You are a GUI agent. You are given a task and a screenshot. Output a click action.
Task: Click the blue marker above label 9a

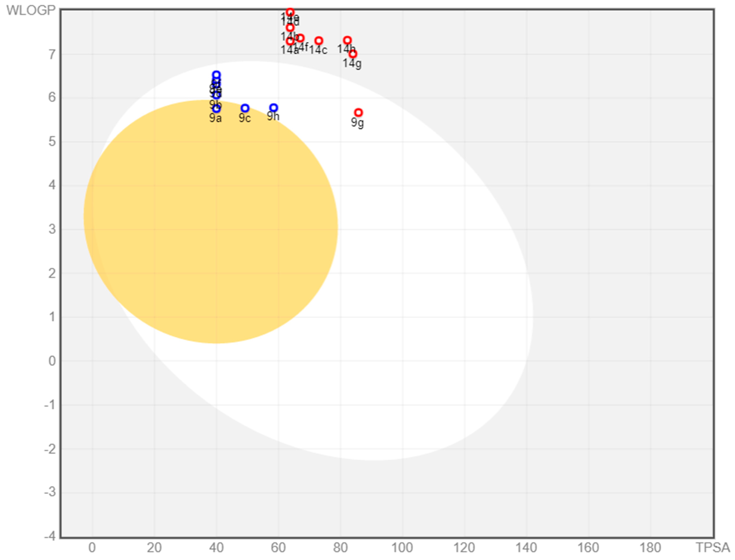pos(216,108)
